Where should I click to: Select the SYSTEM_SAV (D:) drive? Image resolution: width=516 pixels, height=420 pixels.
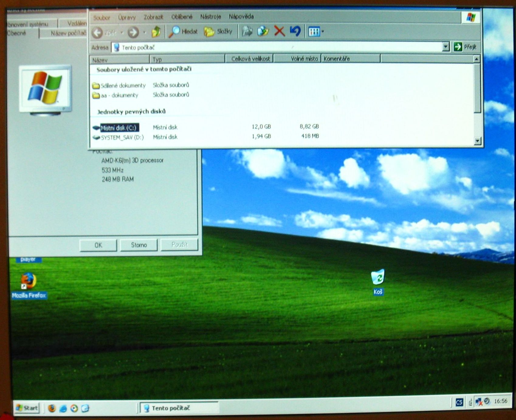click(118, 137)
